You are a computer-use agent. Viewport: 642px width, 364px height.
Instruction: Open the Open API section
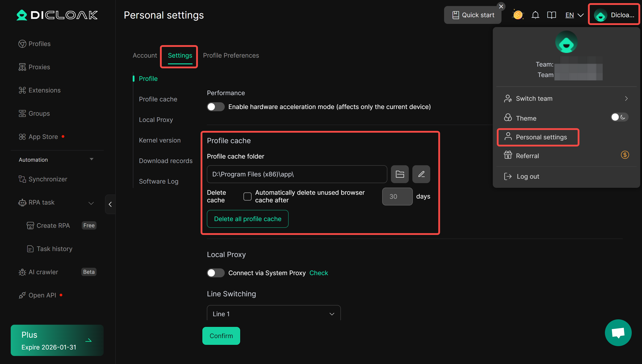38,295
